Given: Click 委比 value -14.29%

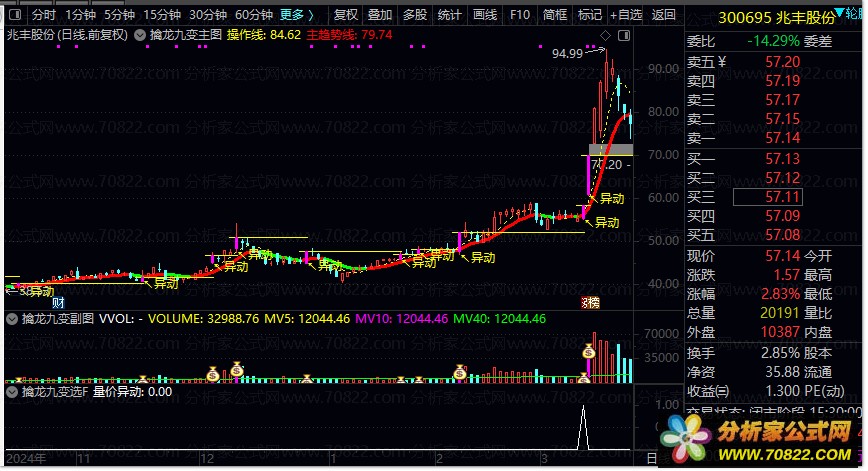Looking at the screenshot, I should [x=773, y=42].
